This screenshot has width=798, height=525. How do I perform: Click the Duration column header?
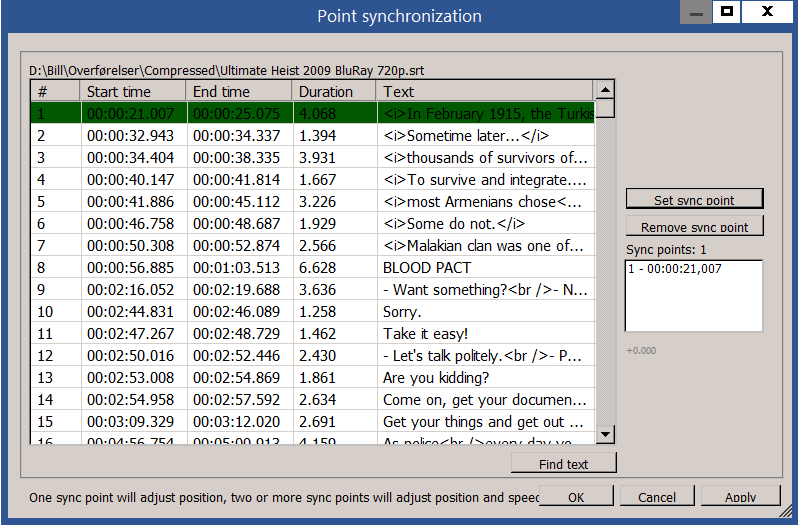(x=334, y=92)
